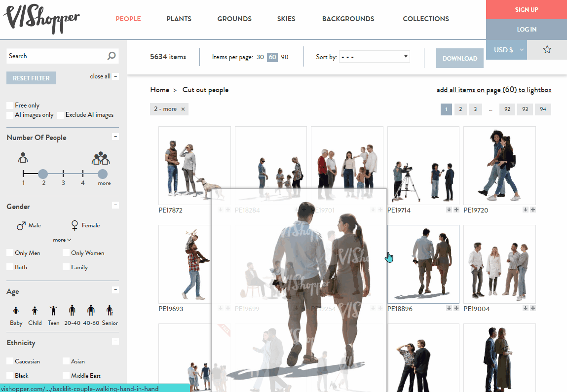Open the USD $ currency dropdown
This screenshot has height=392, width=567.
pos(507,50)
